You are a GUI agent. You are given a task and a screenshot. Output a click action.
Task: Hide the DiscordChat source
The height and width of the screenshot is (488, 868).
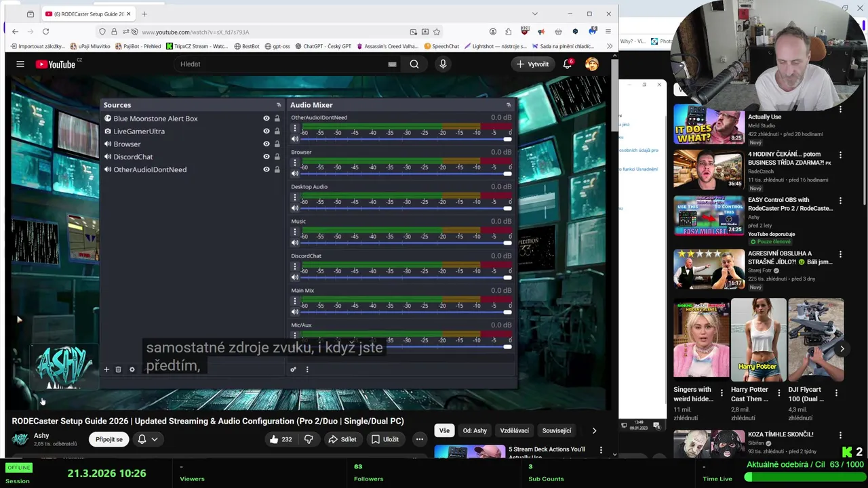pyautogui.click(x=267, y=157)
